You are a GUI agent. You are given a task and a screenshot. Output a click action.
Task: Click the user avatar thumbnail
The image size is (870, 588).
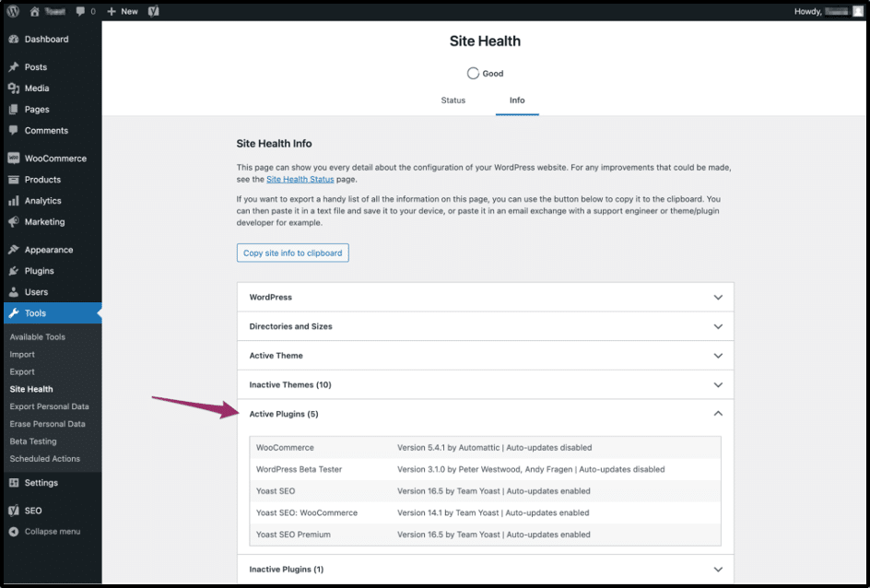tap(858, 11)
